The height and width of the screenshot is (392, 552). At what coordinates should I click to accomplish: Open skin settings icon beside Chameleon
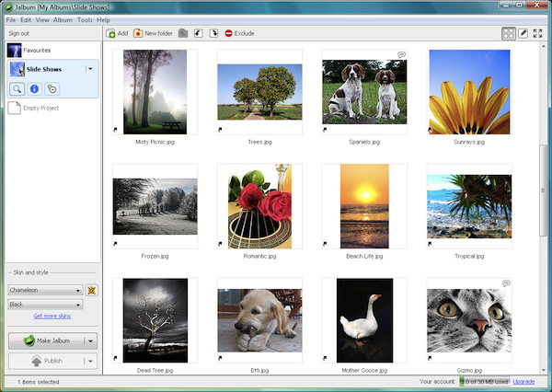click(92, 290)
